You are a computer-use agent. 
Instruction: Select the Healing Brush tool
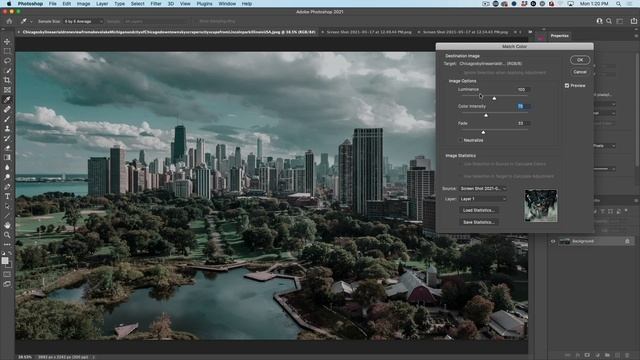pos(7,109)
